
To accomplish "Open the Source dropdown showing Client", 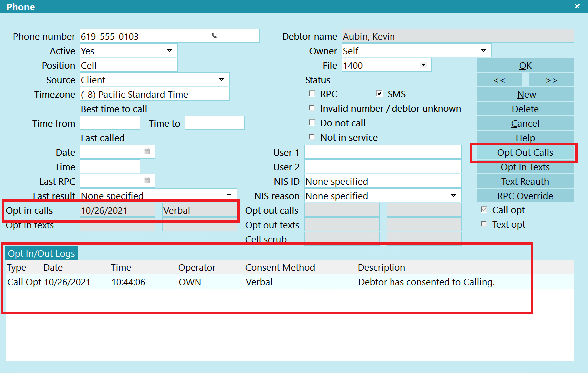I will [221, 79].
